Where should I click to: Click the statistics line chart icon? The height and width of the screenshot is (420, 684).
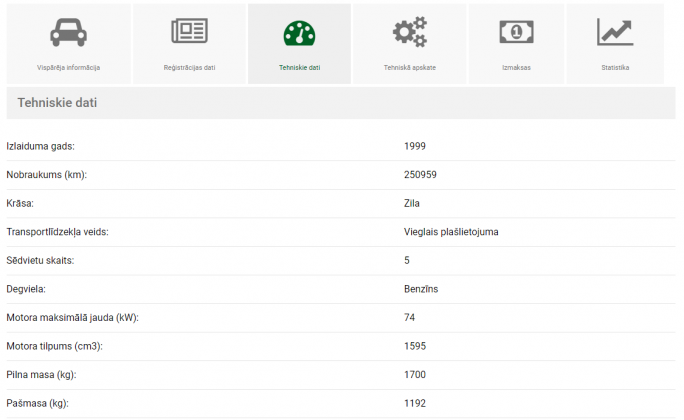615,32
